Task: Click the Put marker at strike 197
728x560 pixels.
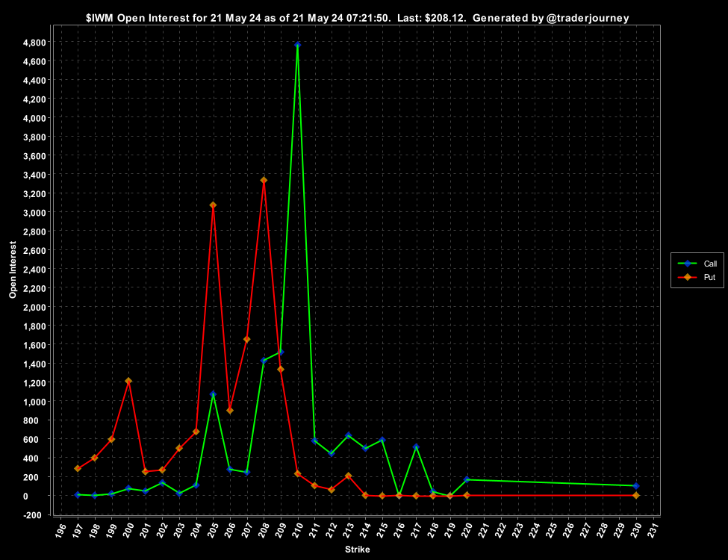Action: click(x=78, y=468)
